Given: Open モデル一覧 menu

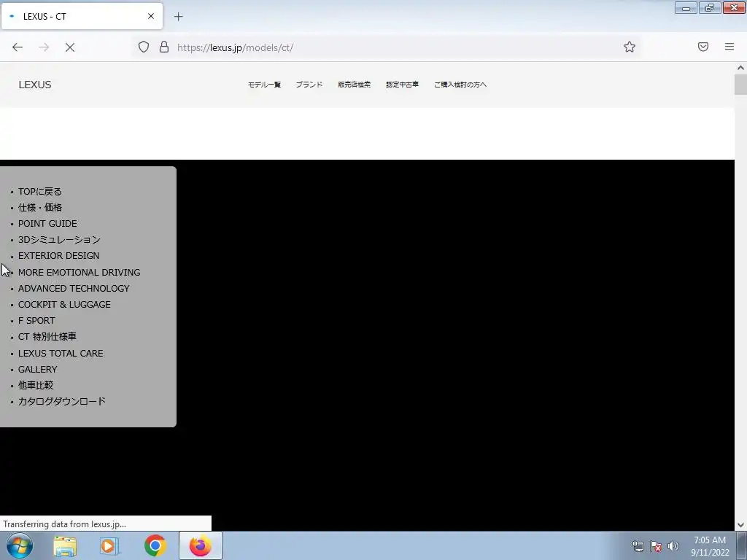Looking at the screenshot, I should tap(264, 85).
